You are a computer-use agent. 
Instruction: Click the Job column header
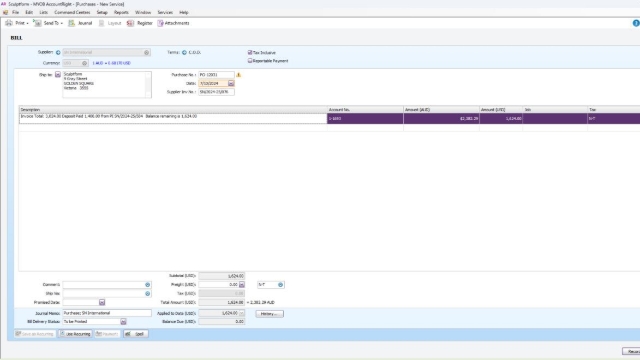pyautogui.click(x=555, y=109)
